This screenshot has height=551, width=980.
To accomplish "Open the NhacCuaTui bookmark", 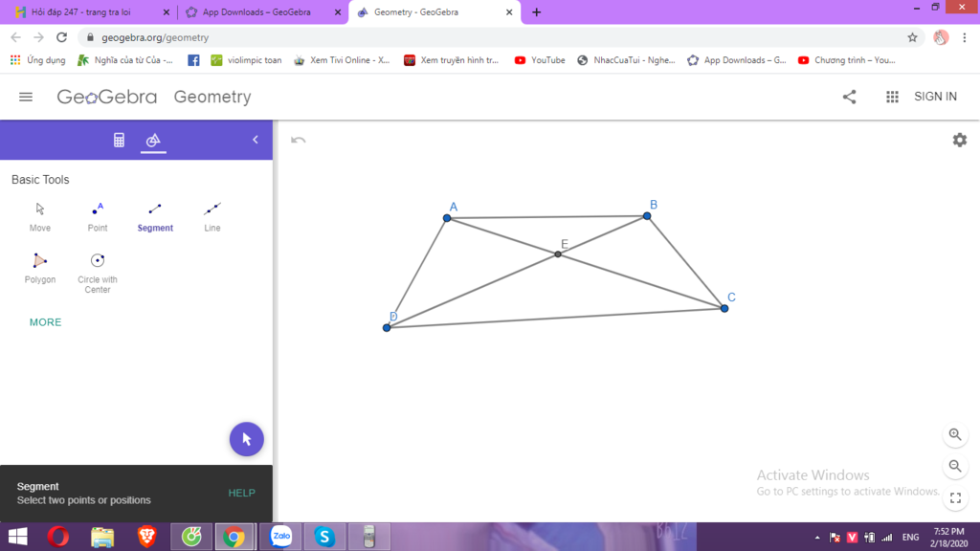I will click(x=626, y=60).
